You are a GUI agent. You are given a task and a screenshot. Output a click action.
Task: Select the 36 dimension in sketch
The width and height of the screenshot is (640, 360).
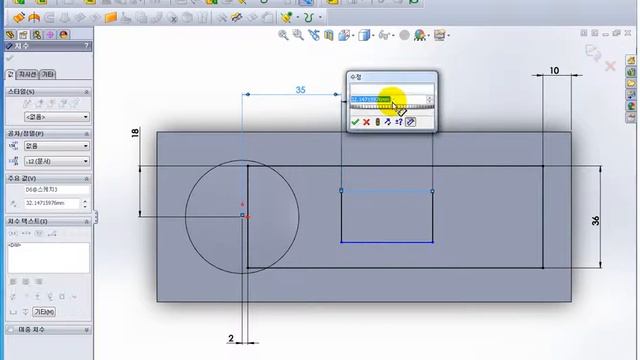tap(596, 221)
